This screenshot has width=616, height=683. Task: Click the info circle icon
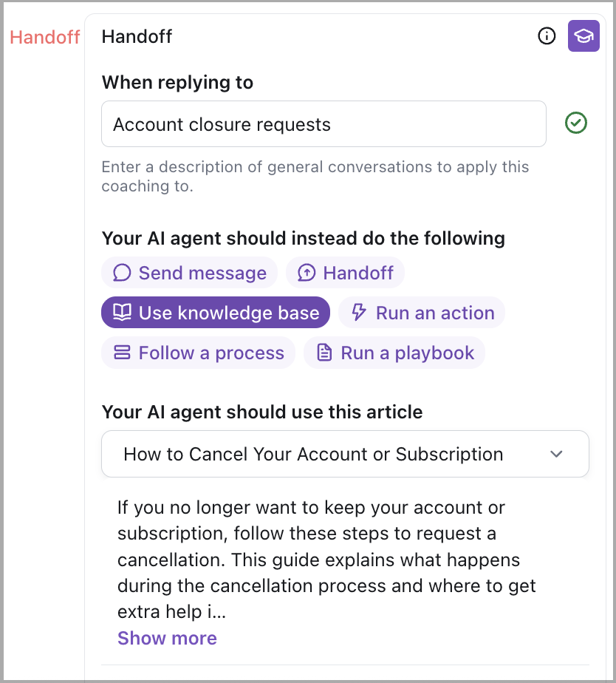pos(547,36)
